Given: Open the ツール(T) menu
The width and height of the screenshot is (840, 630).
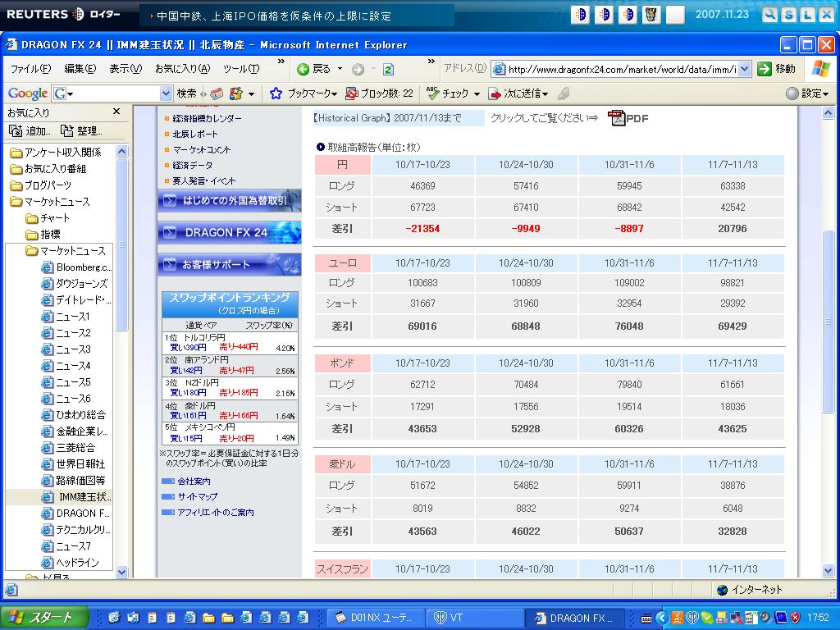Looking at the screenshot, I should point(241,69).
